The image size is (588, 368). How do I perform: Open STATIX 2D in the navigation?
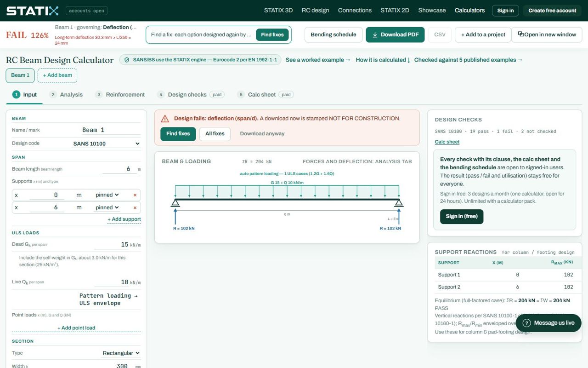[x=395, y=10]
